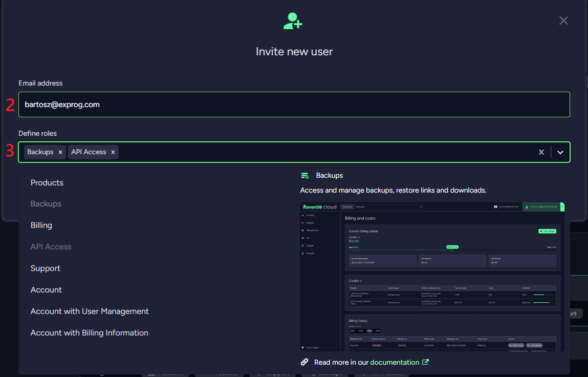Select Account with Billing Information role
588x377 pixels.
coord(90,333)
